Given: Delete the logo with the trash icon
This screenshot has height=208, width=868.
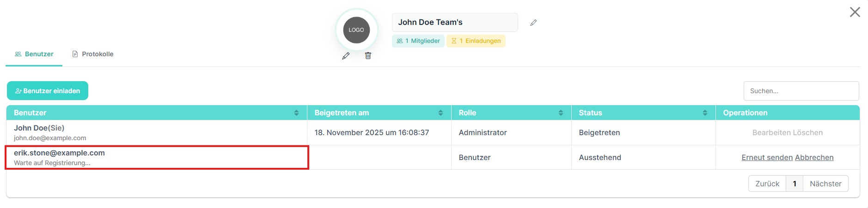Looking at the screenshot, I should 368,56.
